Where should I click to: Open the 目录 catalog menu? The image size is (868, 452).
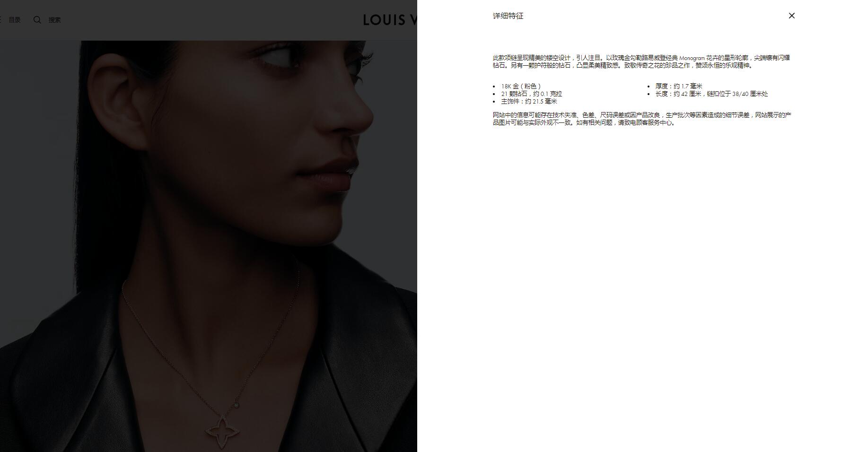[x=15, y=20]
